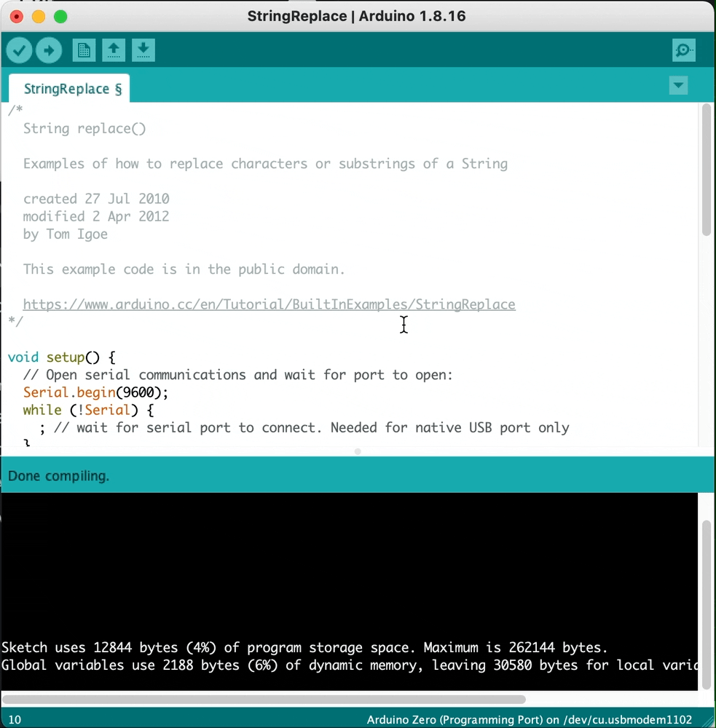Image resolution: width=716 pixels, height=728 pixels.
Task: Click '// wait for serial port to connect' comment
Action: pos(311,428)
